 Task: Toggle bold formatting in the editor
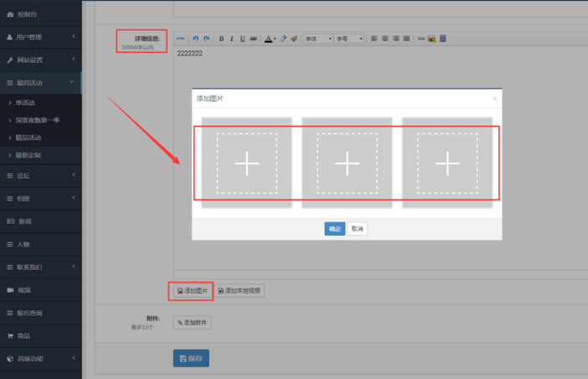point(221,39)
